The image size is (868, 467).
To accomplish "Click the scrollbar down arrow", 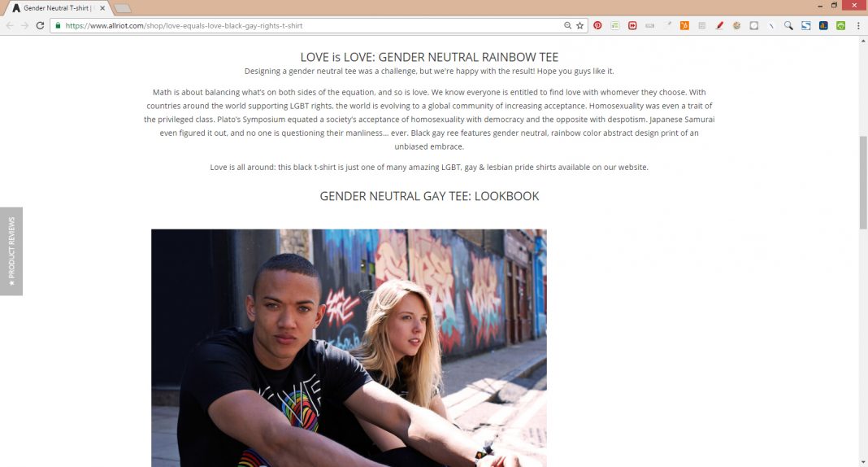I will click(863, 462).
